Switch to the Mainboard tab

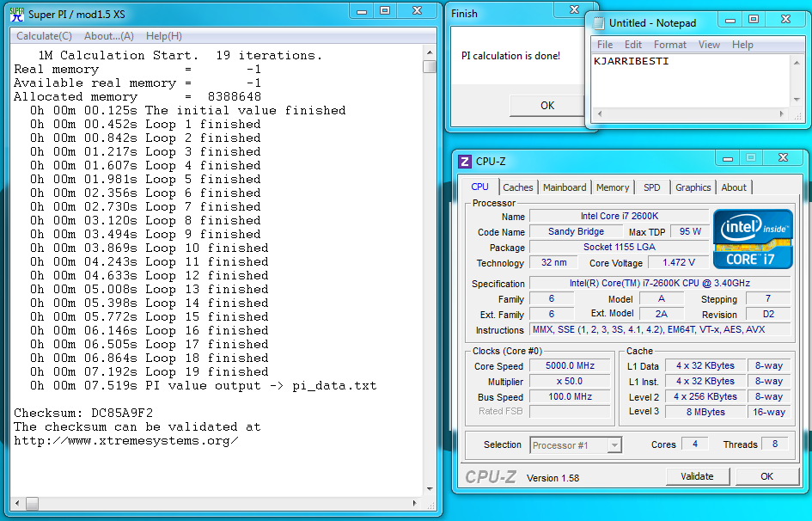pyautogui.click(x=565, y=187)
